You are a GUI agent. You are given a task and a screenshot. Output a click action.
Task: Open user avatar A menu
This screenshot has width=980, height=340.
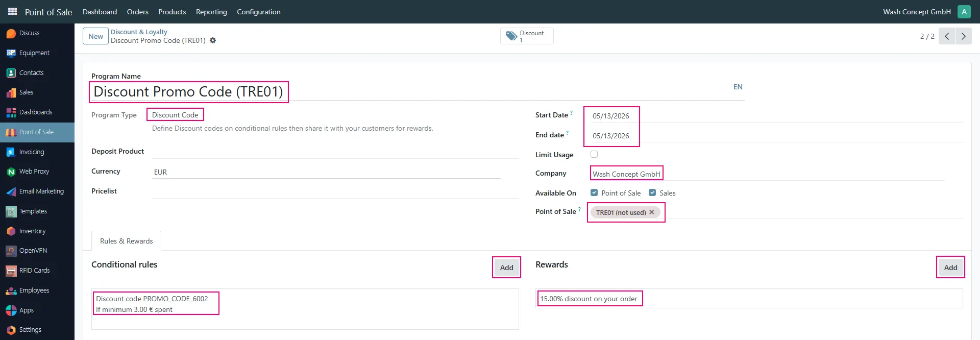pyautogui.click(x=964, y=12)
